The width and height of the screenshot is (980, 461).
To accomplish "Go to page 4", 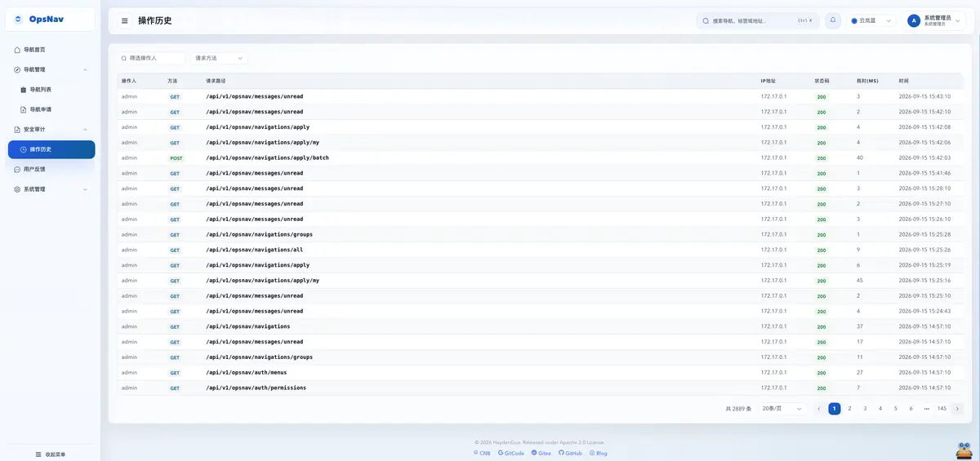I will click(x=880, y=409).
